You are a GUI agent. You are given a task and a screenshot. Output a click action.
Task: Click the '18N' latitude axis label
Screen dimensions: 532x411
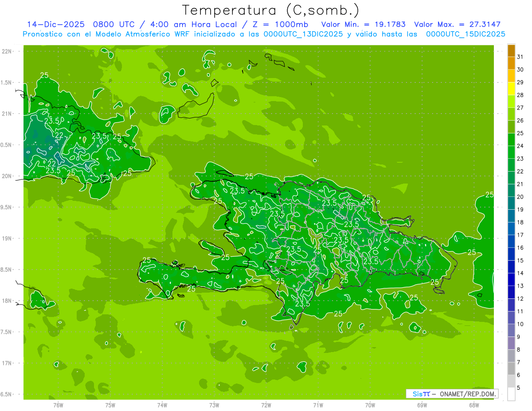[7, 301]
